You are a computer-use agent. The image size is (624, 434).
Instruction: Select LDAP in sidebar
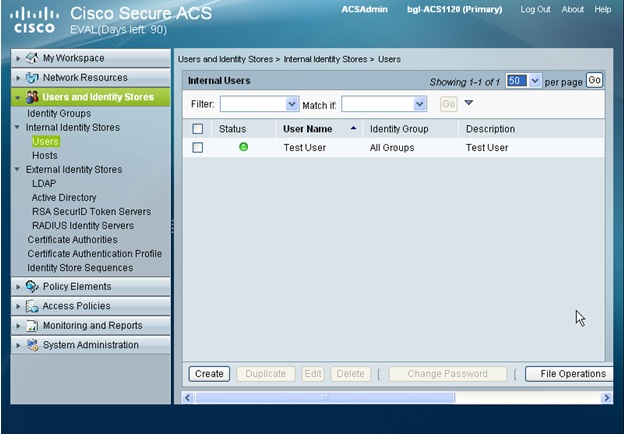click(44, 183)
